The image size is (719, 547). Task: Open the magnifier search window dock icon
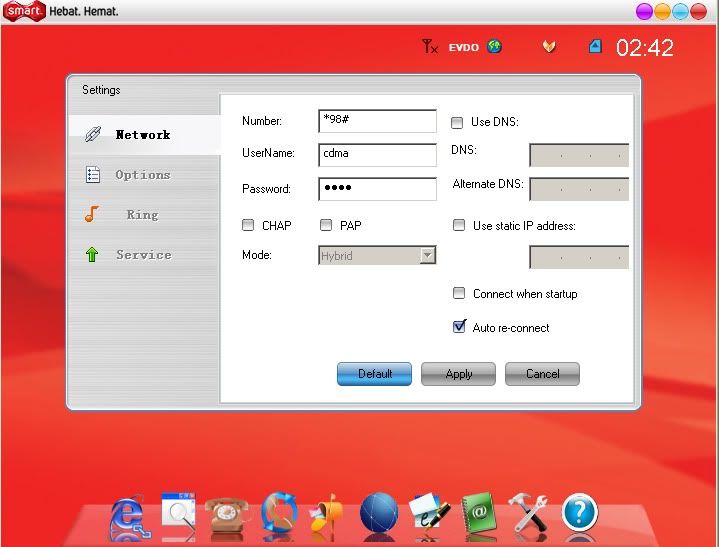click(178, 514)
